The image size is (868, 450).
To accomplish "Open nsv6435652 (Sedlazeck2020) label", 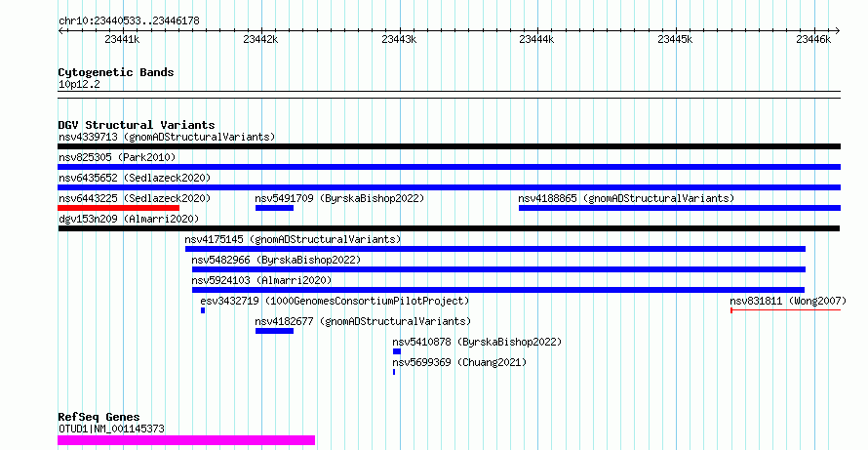I will tap(135, 178).
